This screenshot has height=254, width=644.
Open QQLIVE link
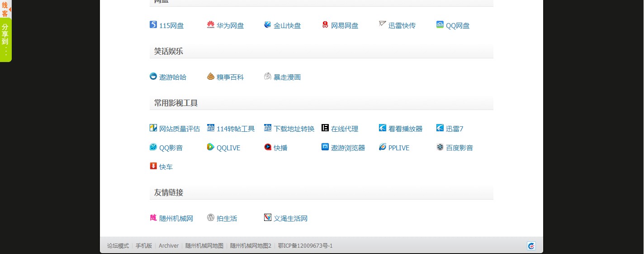[x=228, y=148]
